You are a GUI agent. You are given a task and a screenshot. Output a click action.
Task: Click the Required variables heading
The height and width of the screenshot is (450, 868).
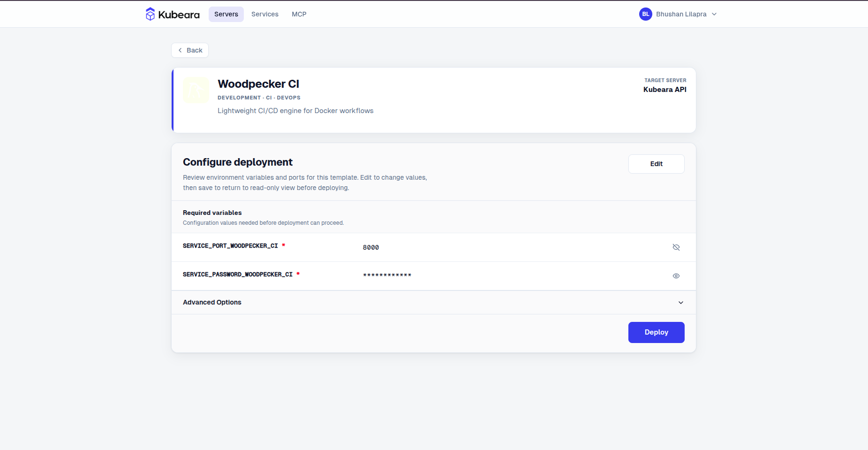point(212,213)
